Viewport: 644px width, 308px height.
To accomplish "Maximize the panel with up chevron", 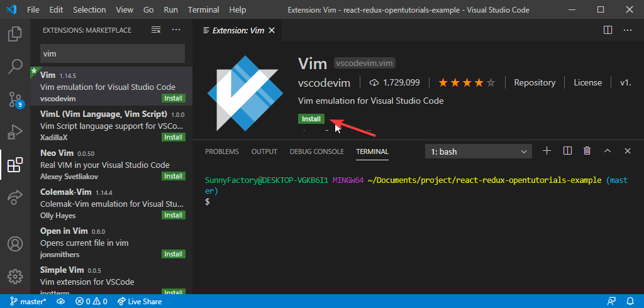I will [x=608, y=151].
